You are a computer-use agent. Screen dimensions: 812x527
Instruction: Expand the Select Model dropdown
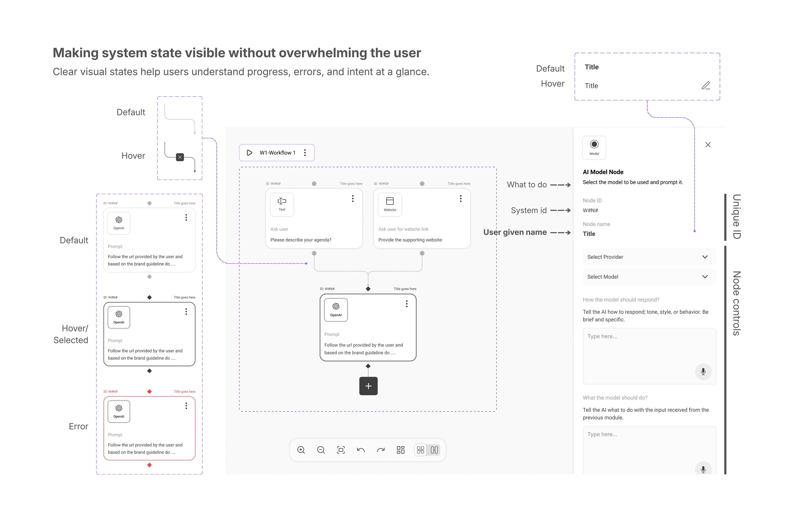649,277
